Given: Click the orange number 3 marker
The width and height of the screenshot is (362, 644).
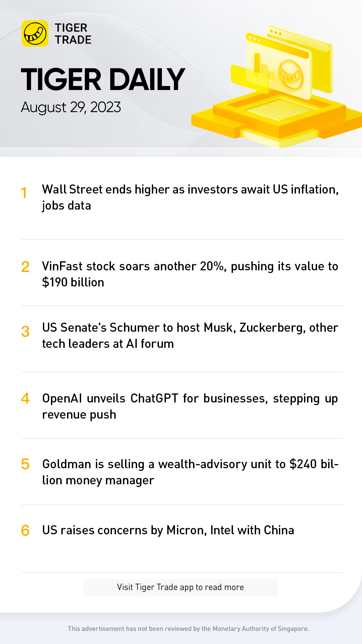Looking at the screenshot, I should (25, 332).
